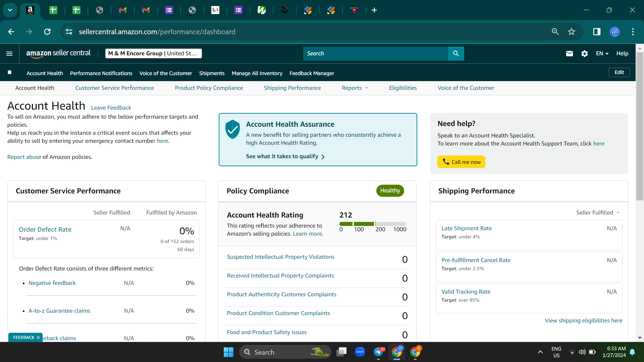Viewport: 644px width, 362px height.
Task: Switch to the Customer Service Performance tab
Action: tap(115, 88)
